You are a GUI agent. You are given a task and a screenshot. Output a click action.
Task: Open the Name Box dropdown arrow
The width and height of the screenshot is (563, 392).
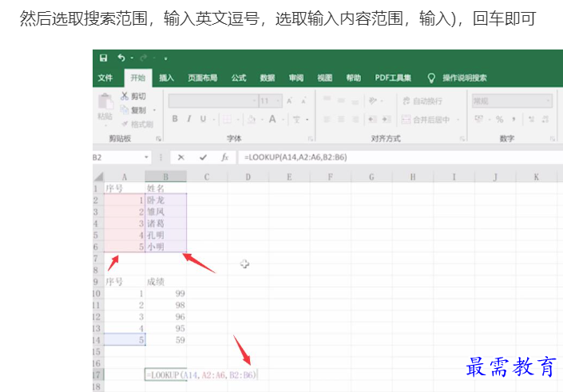[x=146, y=157]
